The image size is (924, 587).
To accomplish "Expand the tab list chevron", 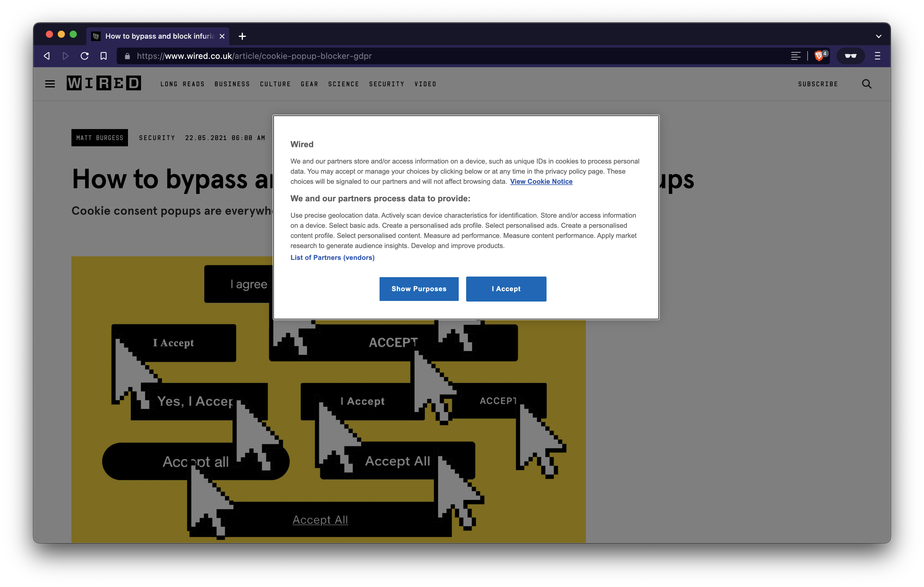I will coord(878,36).
